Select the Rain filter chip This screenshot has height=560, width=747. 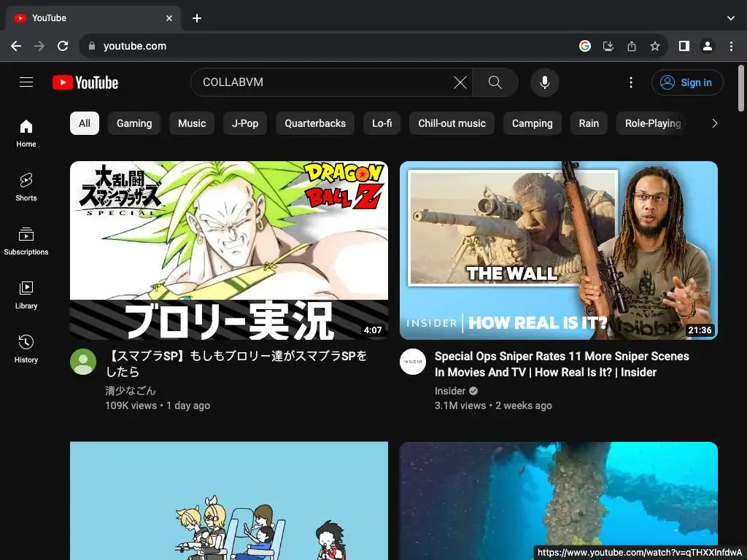coord(589,123)
